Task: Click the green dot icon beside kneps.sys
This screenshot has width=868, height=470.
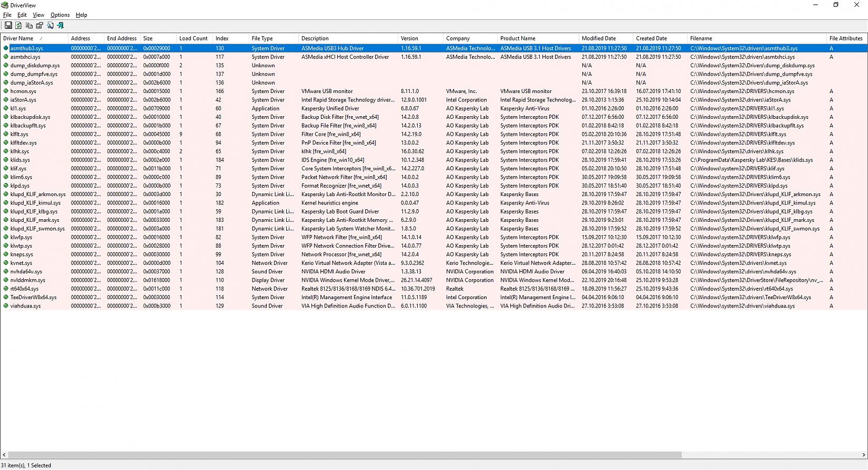Action: 6,254
